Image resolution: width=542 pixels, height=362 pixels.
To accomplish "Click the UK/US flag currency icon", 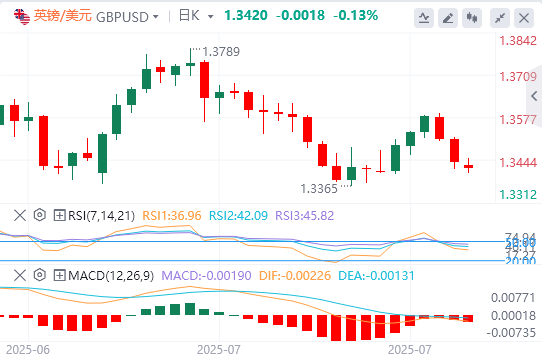I will pyautogui.click(x=22, y=16).
